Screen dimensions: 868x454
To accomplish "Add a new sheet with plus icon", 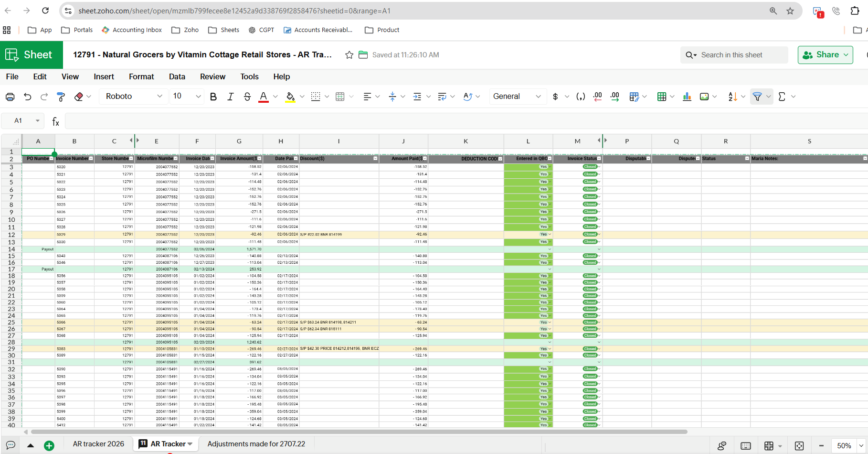I will [x=49, y=446].
